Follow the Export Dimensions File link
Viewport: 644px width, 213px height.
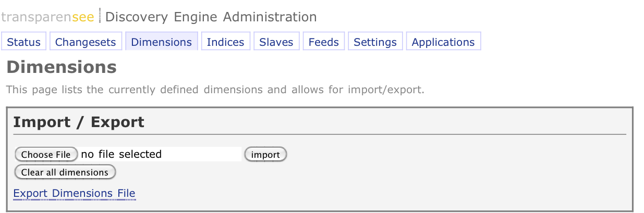point(74,193)
